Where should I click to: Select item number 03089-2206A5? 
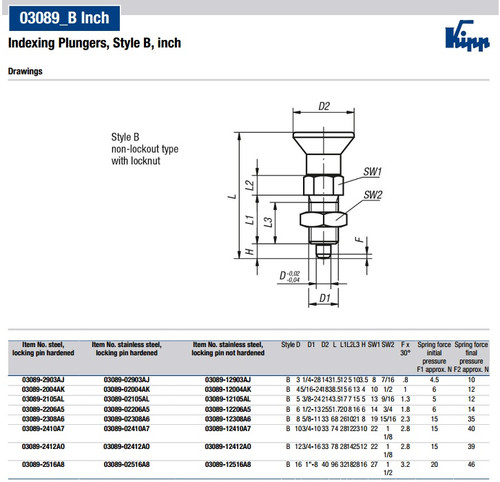click(43, 409)
